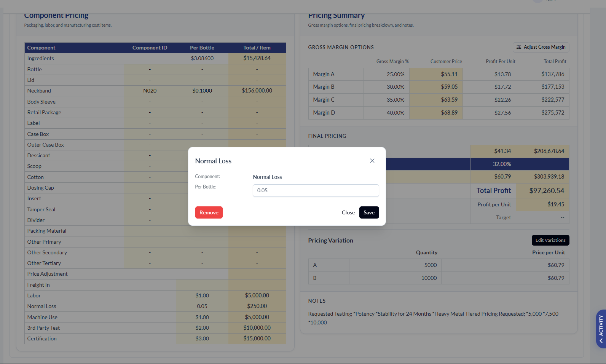This screenshot has width=606, height=364.
Task: Click the Price Adjustment row label
Action: coord(47,274)
